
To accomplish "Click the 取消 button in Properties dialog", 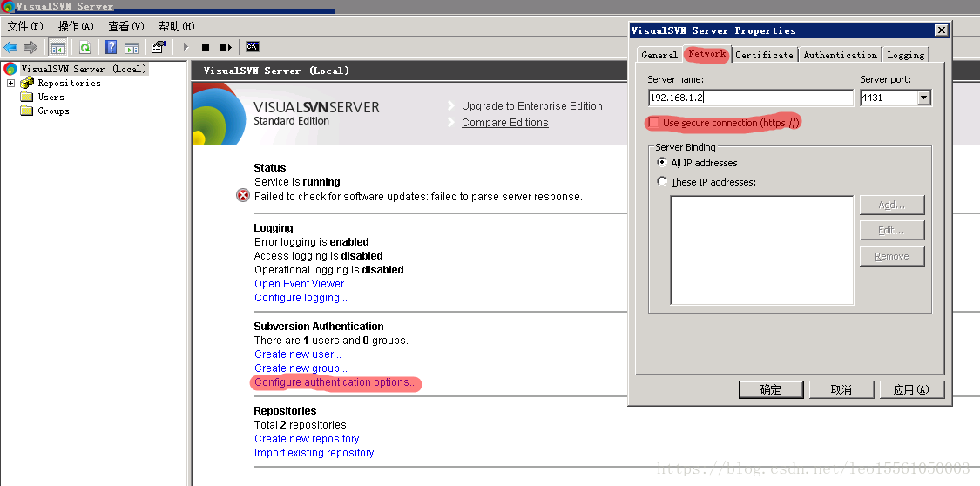I will 841,390.
